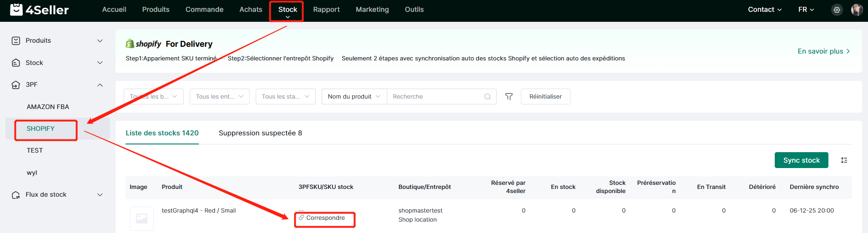The image size is (868, 233).
Task: Click the Réservé par 4seller header
Action: [508, 187]
